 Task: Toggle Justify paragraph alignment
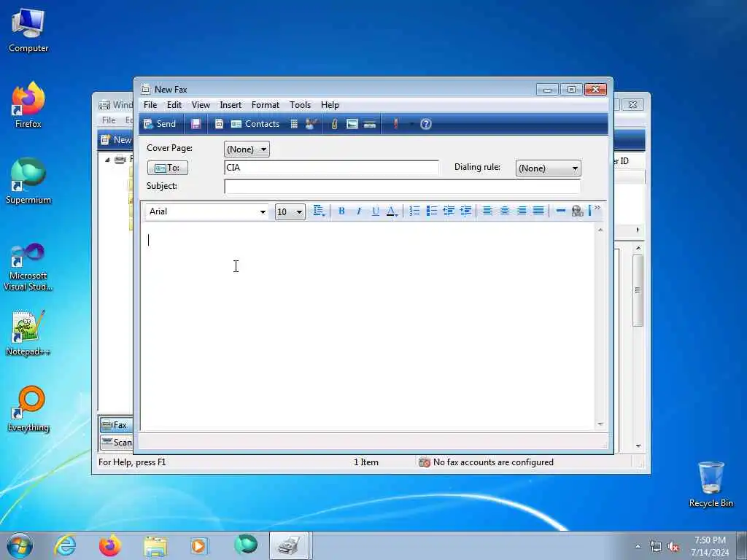[x=538, y=211]
